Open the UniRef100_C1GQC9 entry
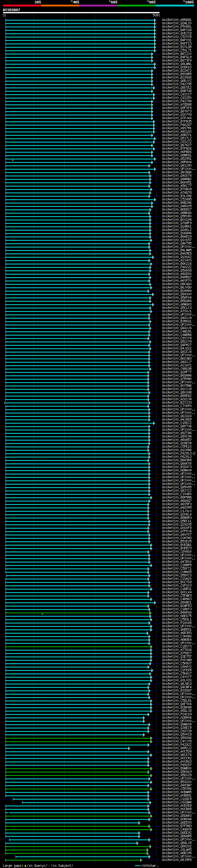 point(176,799)
